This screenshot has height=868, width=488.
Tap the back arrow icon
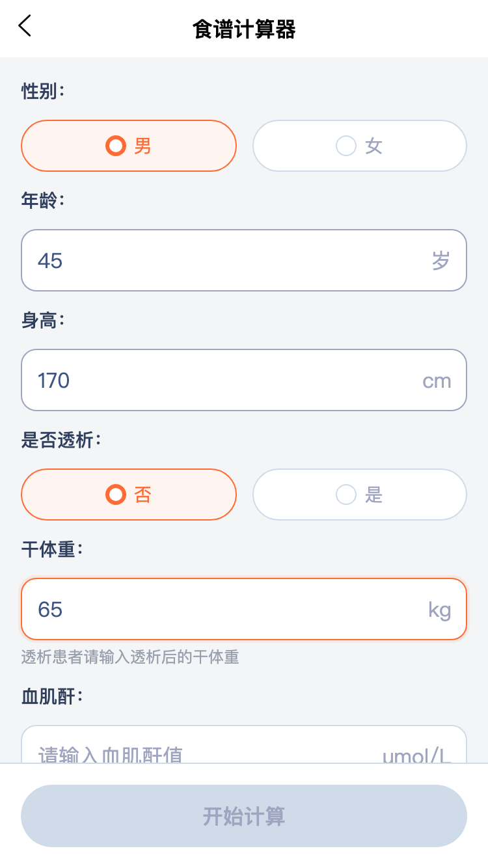pyautogui.click(x=25, y=26)
